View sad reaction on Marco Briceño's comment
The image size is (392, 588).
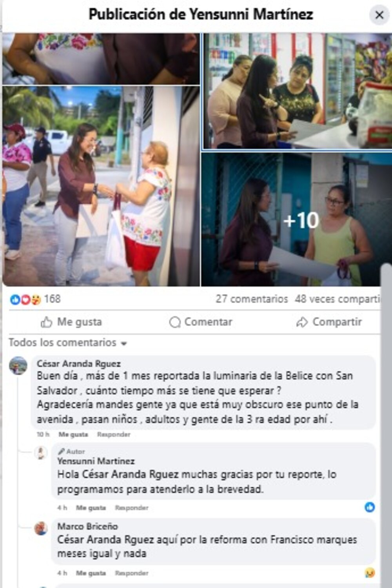[x=370, y=573]
